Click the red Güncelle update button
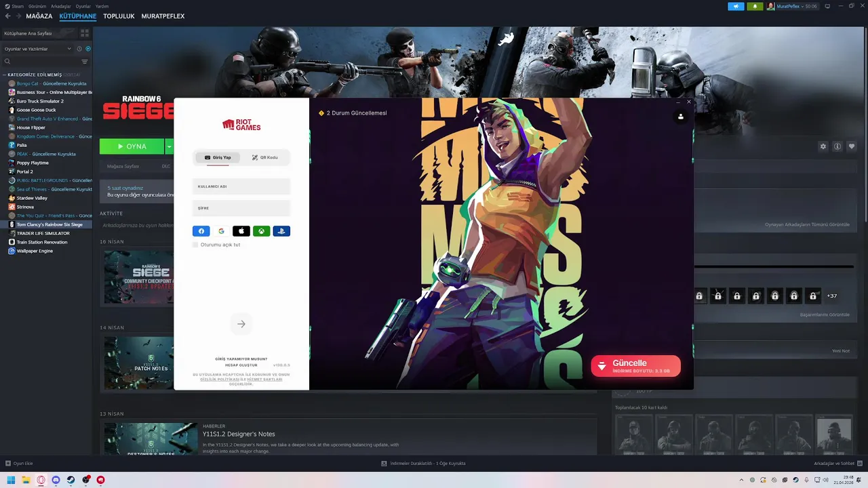This screenshot has width=868, height=488. pyautogui.click(x=635, y=366)
